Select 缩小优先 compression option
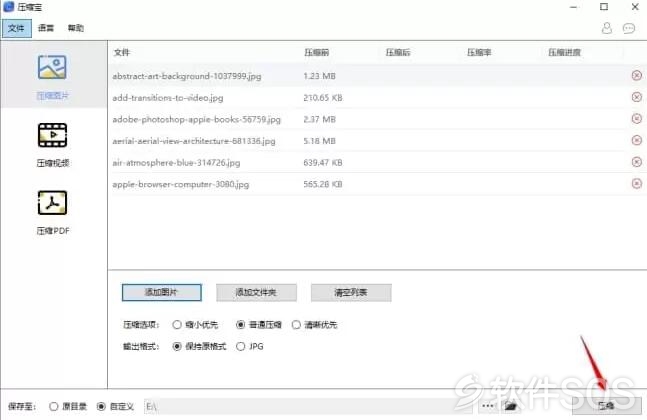Viewport: 647px width, 420px height. pos(195,325)
